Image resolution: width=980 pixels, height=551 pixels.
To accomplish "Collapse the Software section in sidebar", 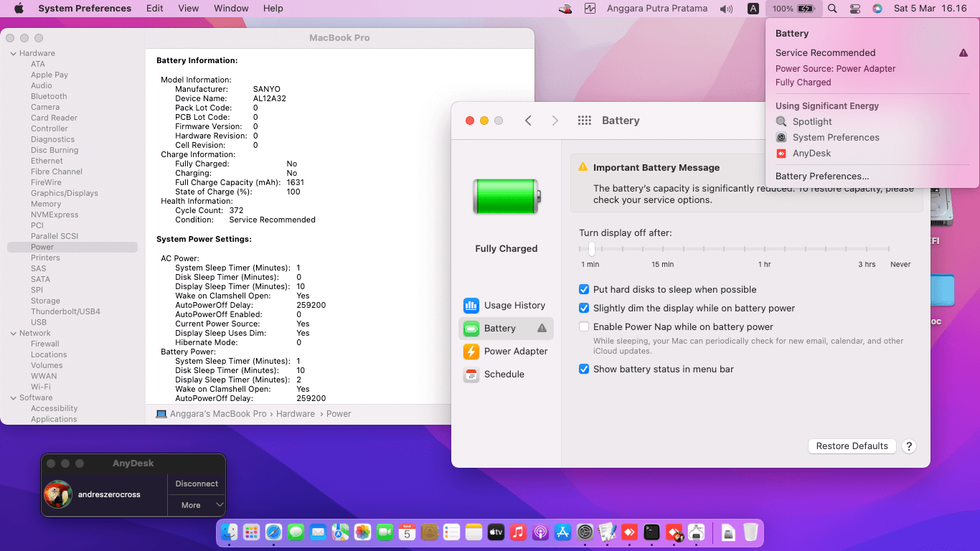I will [x=13, y=398].
